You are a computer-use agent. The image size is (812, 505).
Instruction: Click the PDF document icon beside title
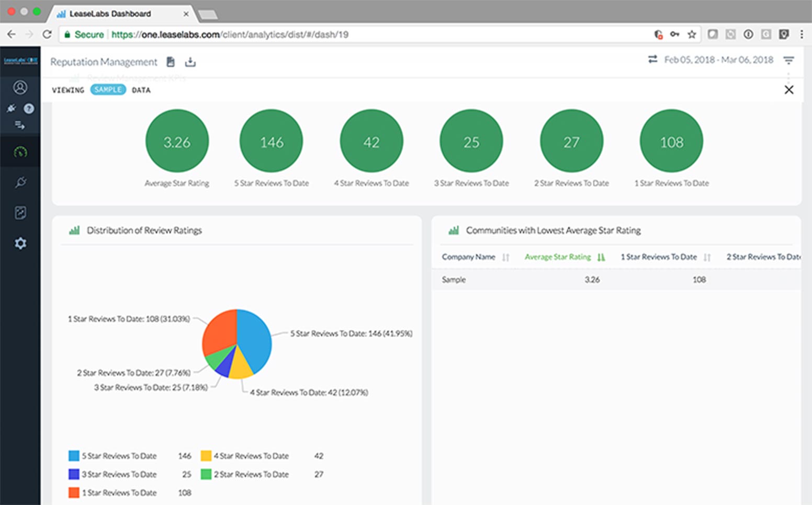(171, 62)
